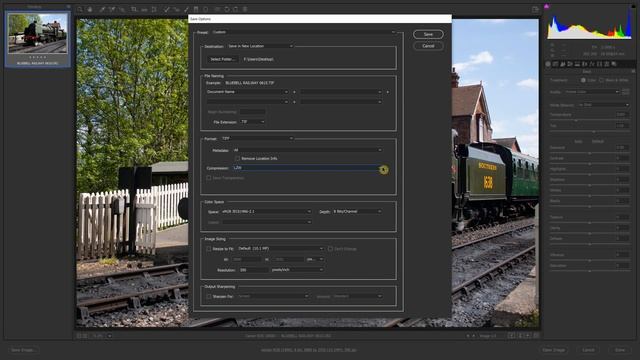
Task: Toggle full screen mode icon
Action: pyautogui.click(x=536, y=9)
